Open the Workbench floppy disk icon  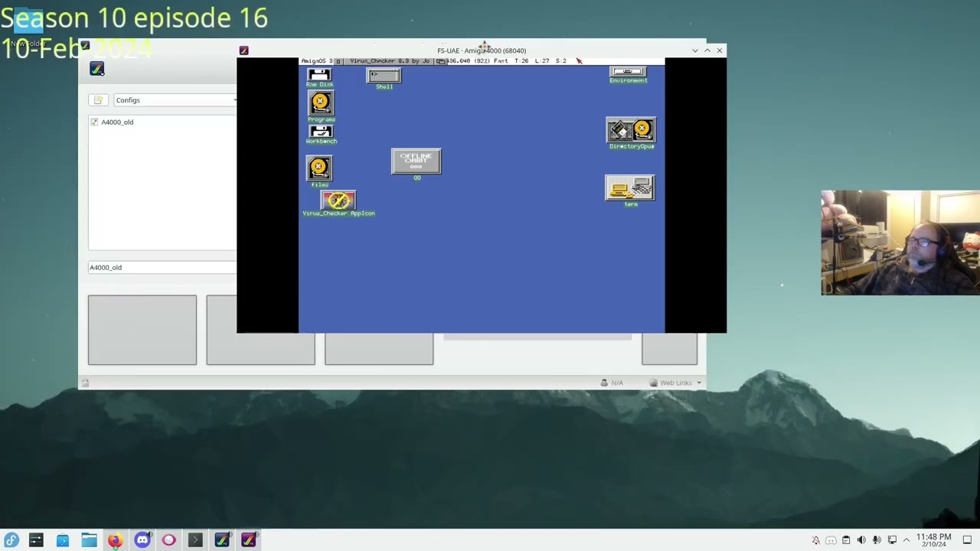pos(321,135)
